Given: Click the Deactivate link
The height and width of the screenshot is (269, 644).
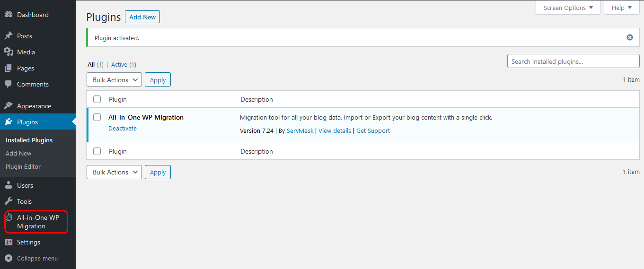Looking at the screenshot, I should [x=123, y=128].
